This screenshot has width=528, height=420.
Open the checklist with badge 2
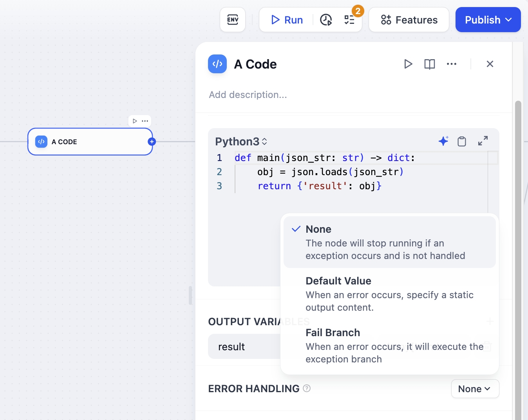click(x=349, y=20)
